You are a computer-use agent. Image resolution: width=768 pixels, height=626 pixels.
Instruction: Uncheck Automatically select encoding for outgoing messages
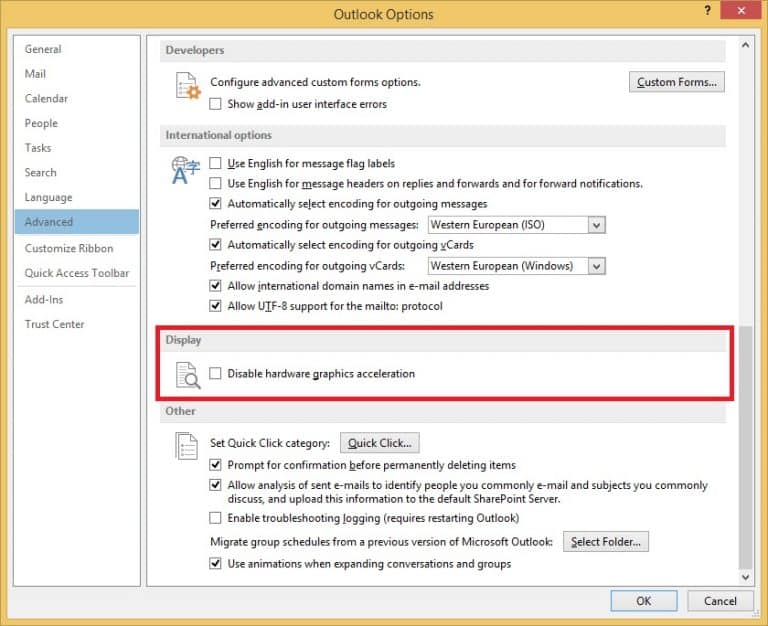pyautogui.click(x=215, y=203)
